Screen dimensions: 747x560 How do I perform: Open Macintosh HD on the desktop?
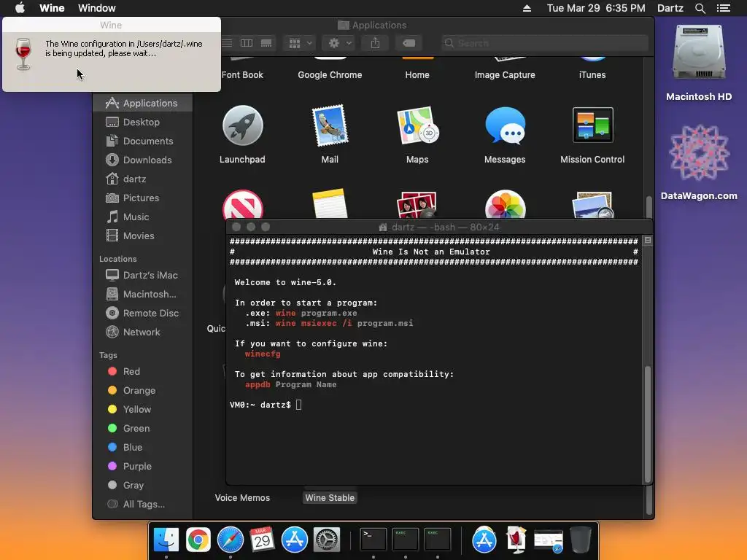698,52
